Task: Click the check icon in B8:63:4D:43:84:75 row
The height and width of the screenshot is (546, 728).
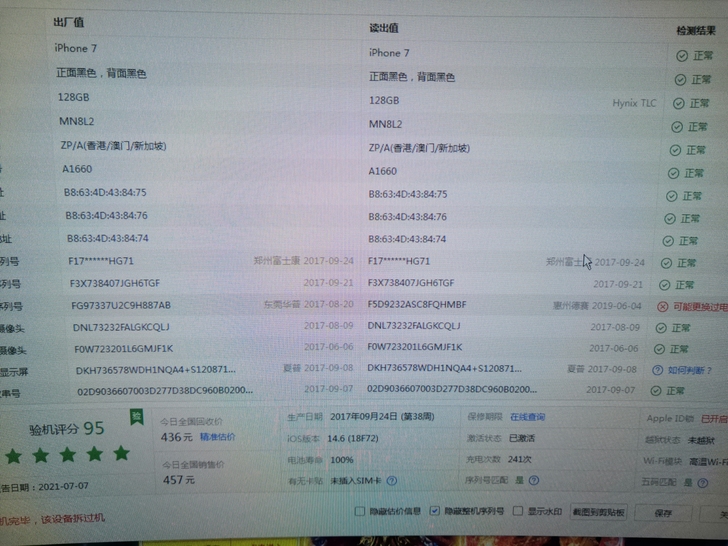Action: (x=671, y=196)
